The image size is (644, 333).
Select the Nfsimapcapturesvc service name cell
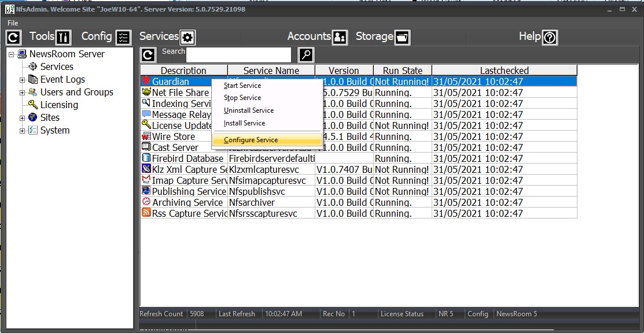pyautogui.click(x=271, y=180)
